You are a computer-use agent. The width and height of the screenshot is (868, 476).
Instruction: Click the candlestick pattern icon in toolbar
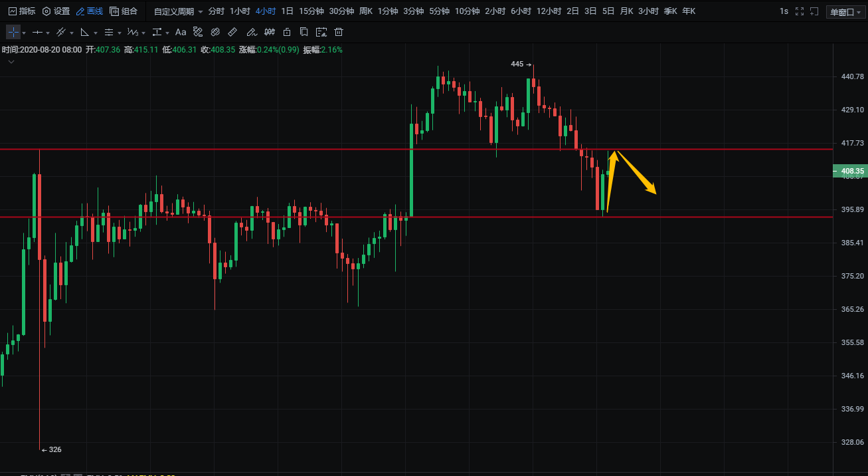[270, 32]
